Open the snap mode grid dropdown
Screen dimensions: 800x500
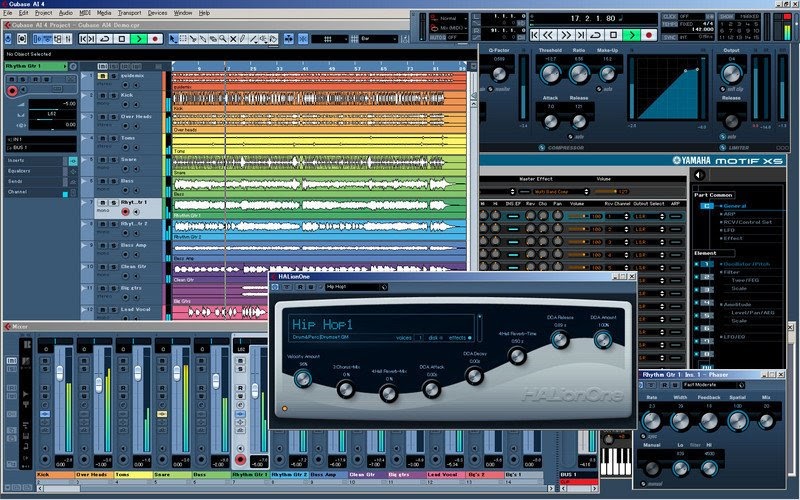[x=329, y=39]
